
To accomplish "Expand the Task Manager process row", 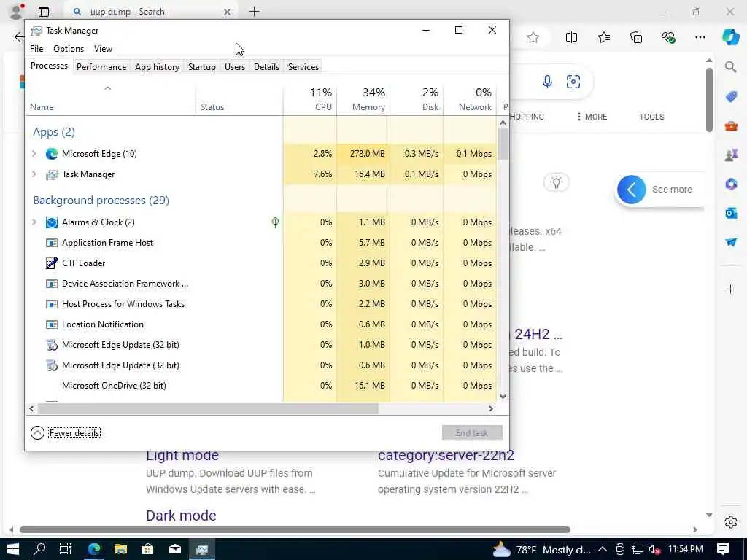I will tap(34, 174).
